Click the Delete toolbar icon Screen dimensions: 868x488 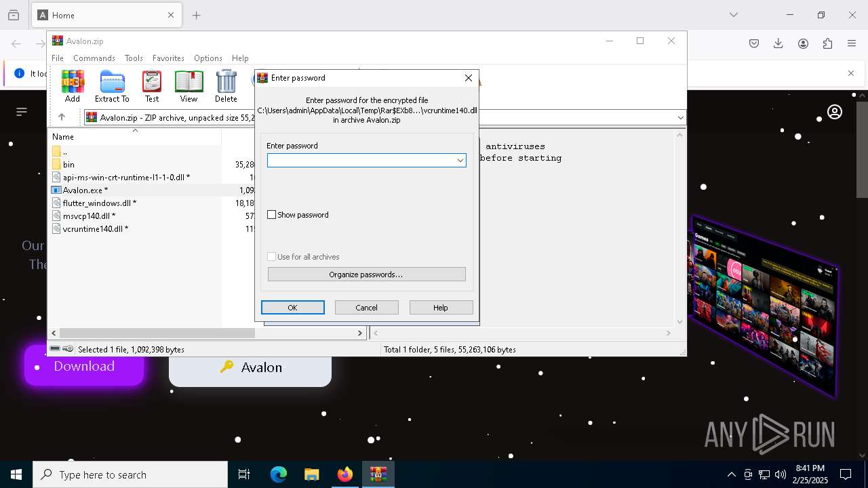coord(226,86)
